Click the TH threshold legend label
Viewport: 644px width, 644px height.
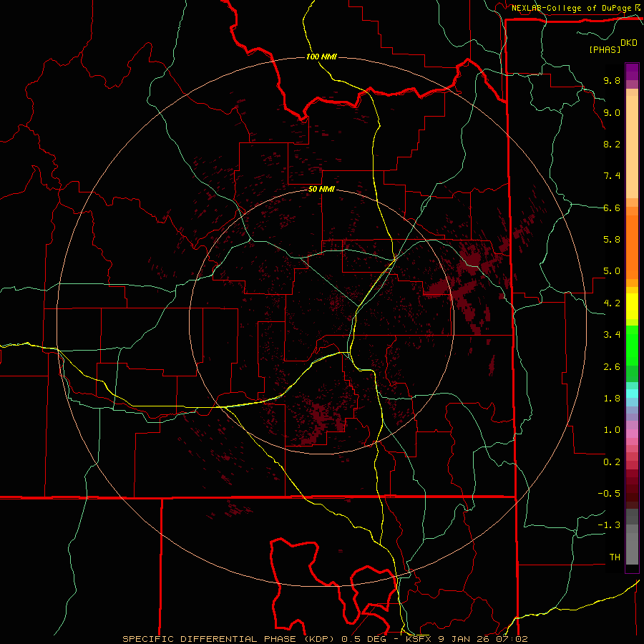[615, 557]
